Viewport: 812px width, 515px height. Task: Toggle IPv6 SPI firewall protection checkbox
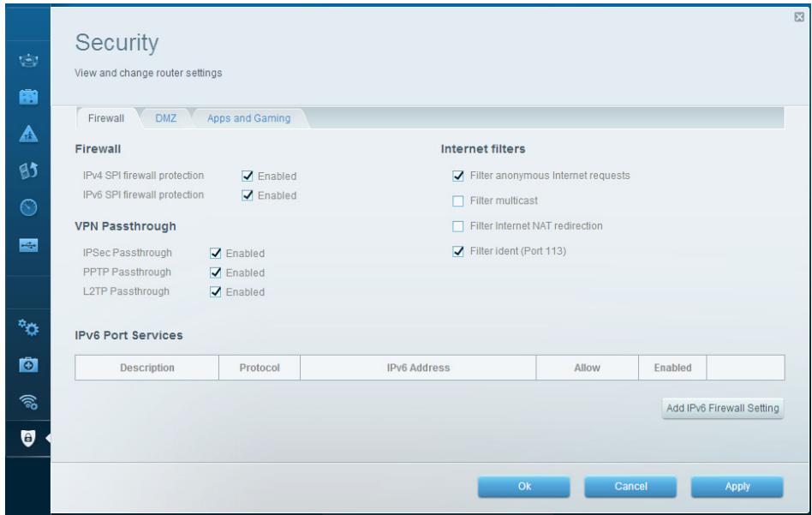[248, 195]
